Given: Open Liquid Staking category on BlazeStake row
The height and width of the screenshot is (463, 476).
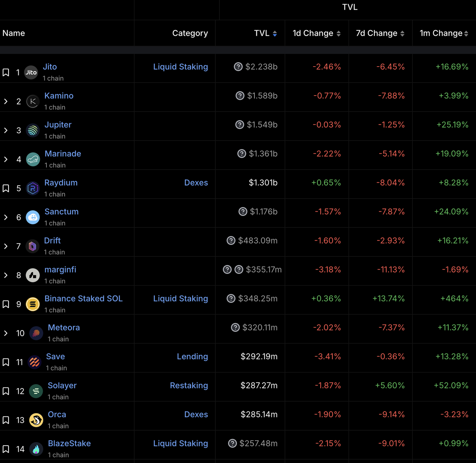Looking at the screenshot, I should pos(180,443).
